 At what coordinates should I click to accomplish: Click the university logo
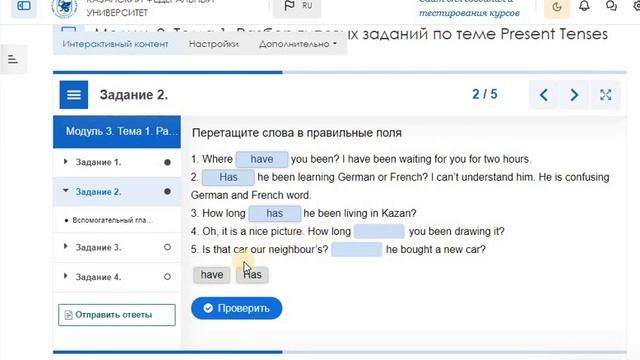[x=64, y=7]
